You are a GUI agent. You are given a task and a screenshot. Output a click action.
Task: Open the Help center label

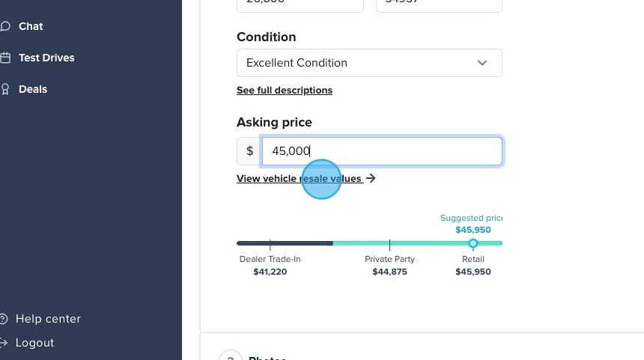tap(48, 319)
